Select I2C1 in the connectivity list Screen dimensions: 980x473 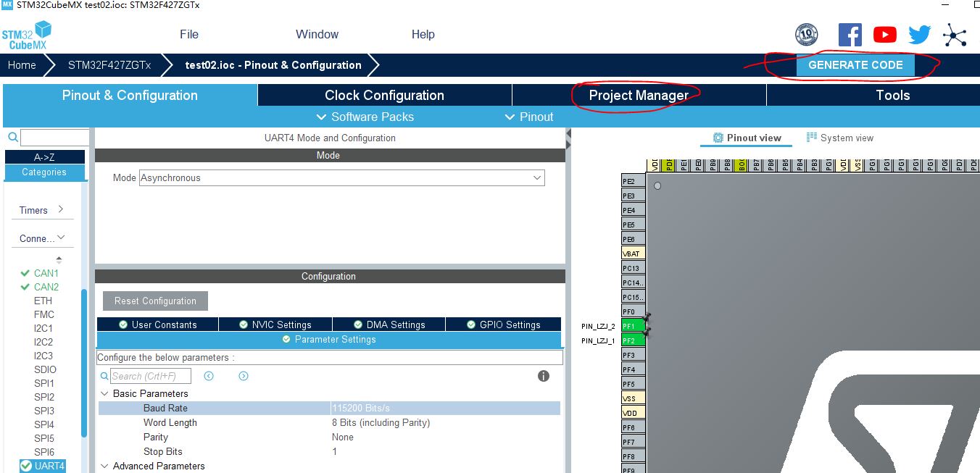click(x=43, y=328)
